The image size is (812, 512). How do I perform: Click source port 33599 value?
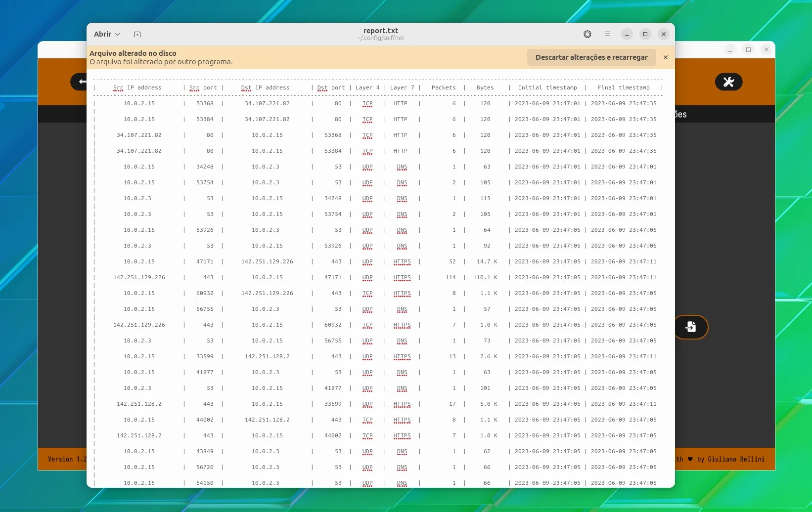click(205, 356)
